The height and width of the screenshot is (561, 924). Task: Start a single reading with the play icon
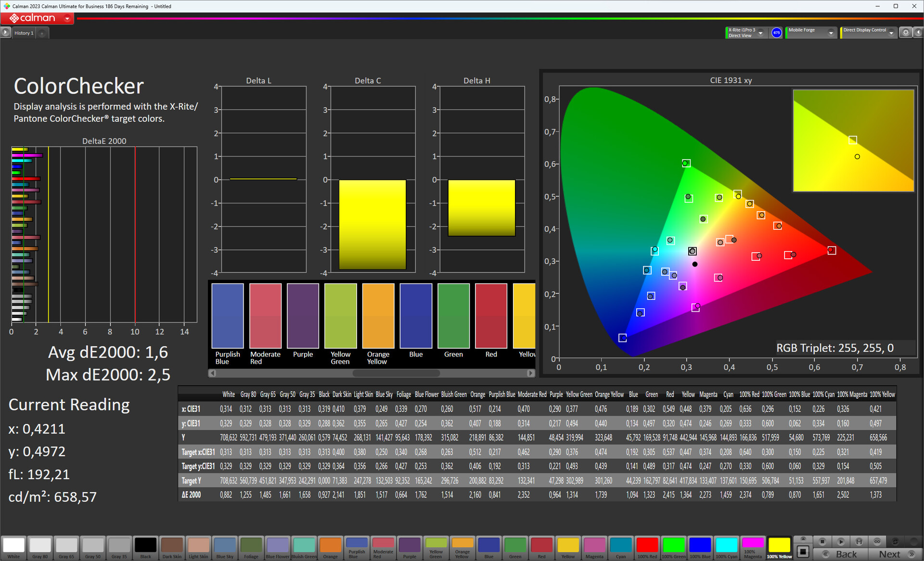tap(841, 541)
